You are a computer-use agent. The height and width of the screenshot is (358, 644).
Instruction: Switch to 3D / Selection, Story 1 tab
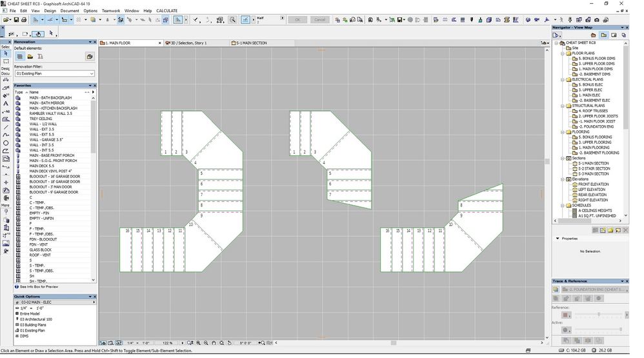[x=196, y=43]
